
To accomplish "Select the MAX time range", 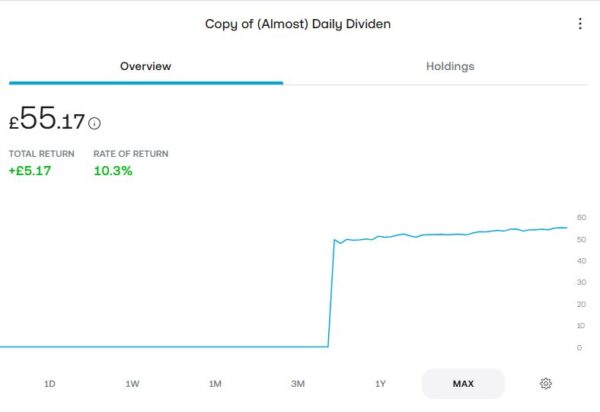I will point(463,384).
